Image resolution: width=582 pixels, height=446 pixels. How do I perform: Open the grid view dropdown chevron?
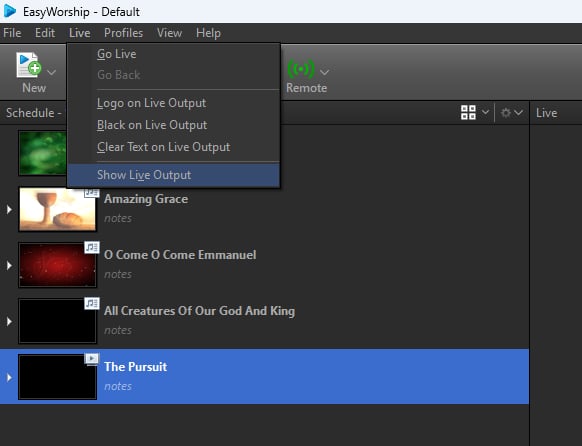(x=485, y=112)
